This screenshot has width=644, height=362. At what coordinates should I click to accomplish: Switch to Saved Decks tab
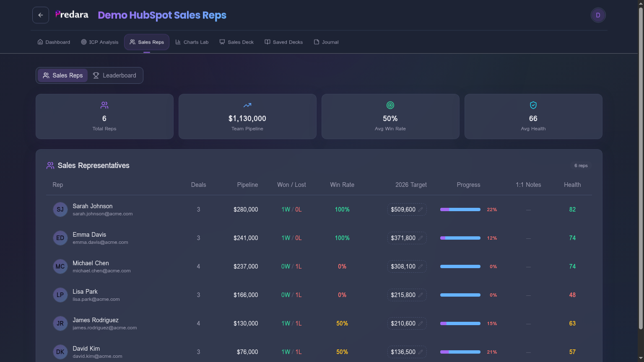283,42
